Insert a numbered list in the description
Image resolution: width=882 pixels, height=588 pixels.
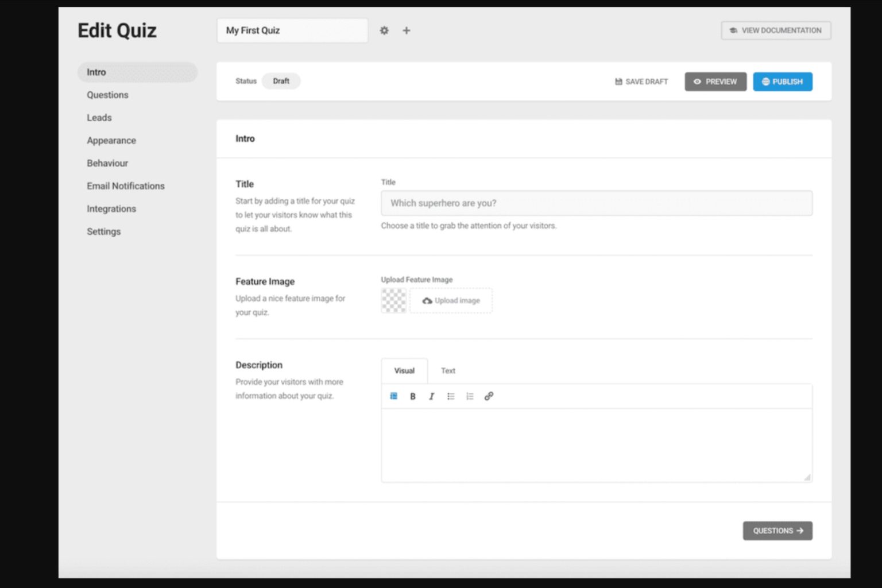click(x=470, y=396)
